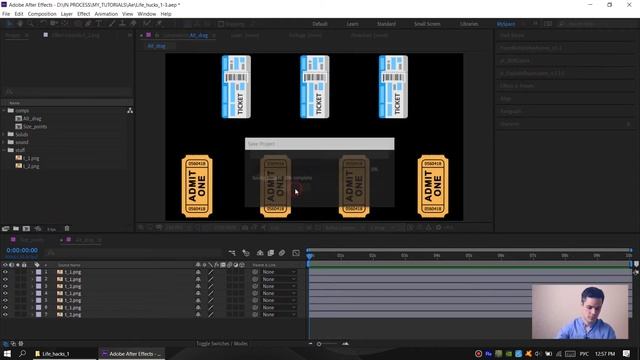
Task: Select the Clone Stamp tool
Action: coord(122,24)
